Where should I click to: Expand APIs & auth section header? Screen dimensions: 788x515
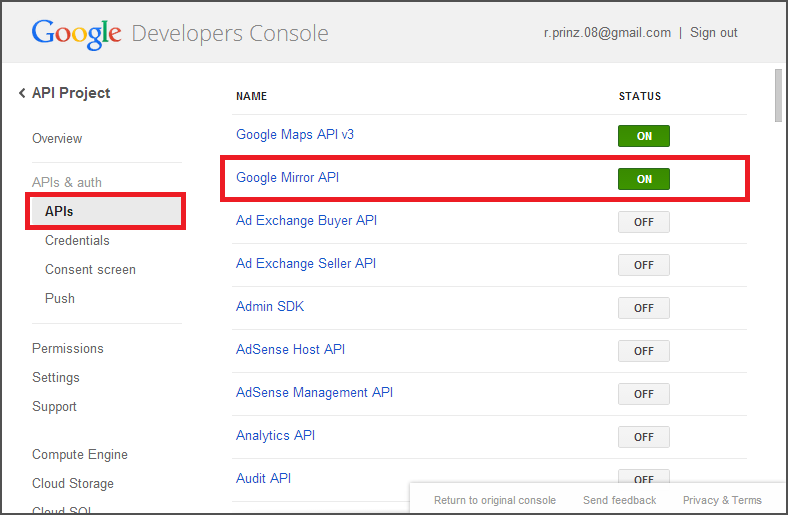pos(67,182)
